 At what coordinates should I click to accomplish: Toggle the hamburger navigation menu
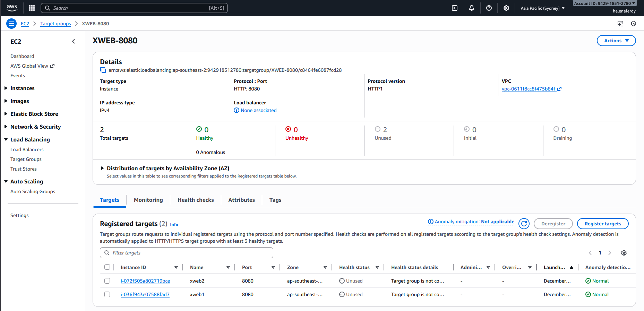(11, 24)
